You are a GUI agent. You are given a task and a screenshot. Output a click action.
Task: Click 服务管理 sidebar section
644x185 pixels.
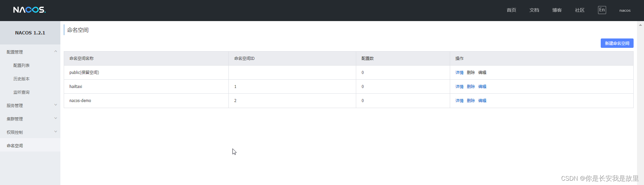tap(15, 106)
